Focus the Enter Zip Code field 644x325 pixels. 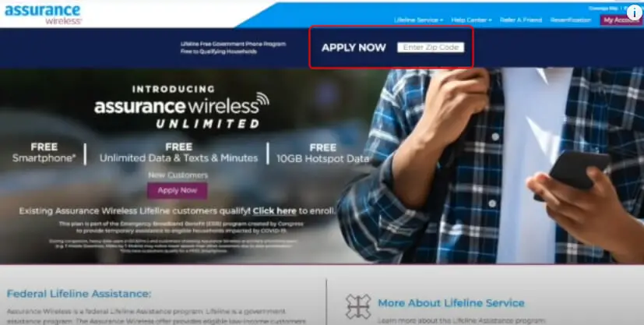click(x=431, y=48)
